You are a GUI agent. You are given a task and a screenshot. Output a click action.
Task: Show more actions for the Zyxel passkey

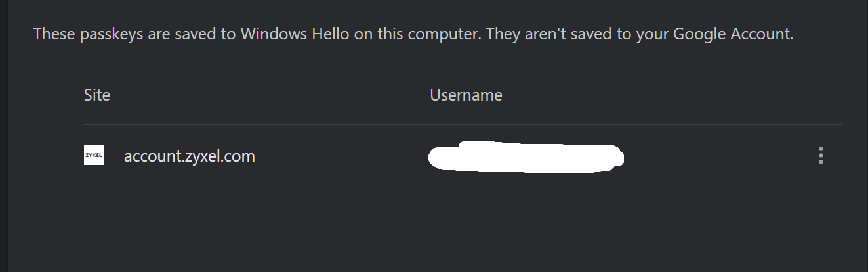click(x=820, y=156)
